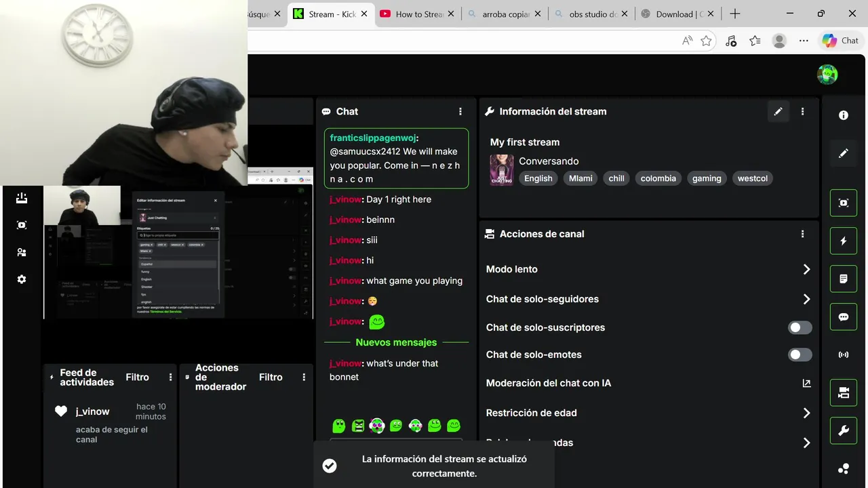
Task: Click Filtro in Feed de actividades
Action: (x=137, y=377)
